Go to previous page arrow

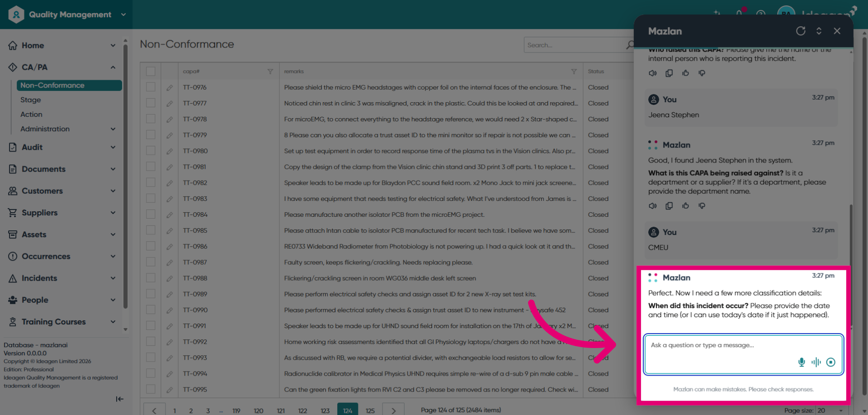pyautogui.click(x=154, y=410)
